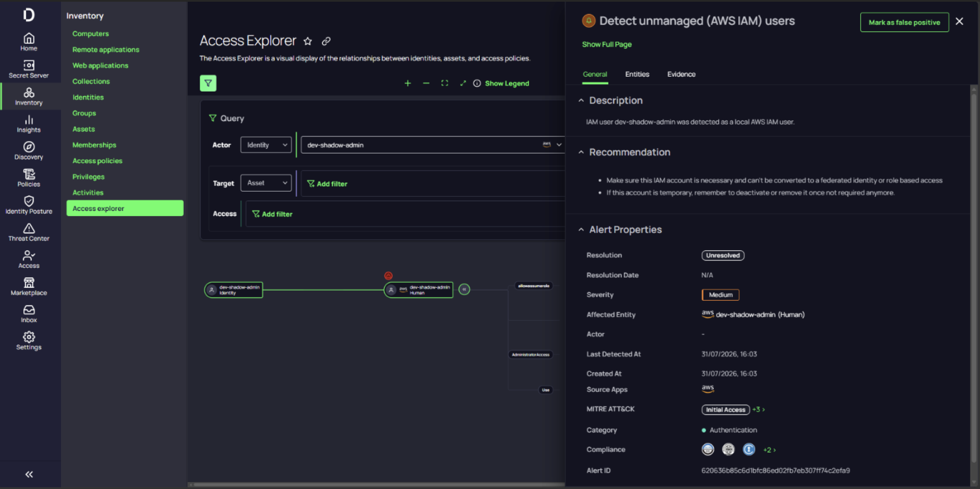
Task: Select the dev-shadow-admin Identity graph node
Action: (234, 290)
